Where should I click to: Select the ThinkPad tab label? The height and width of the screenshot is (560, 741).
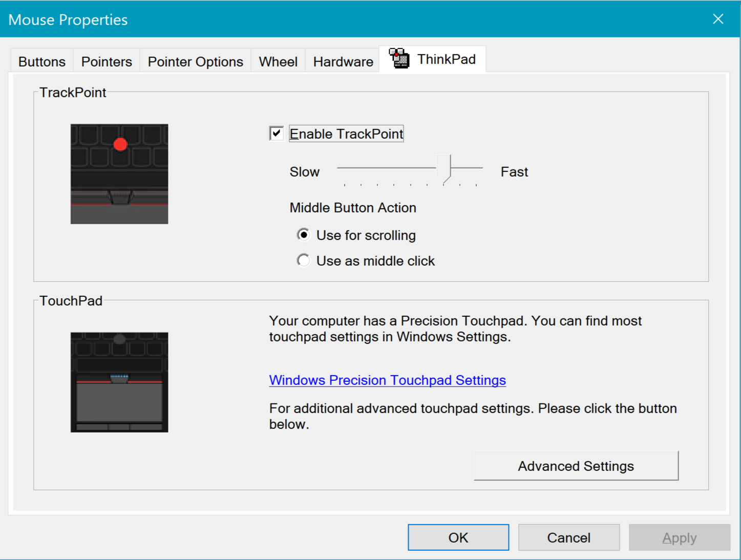447,59
